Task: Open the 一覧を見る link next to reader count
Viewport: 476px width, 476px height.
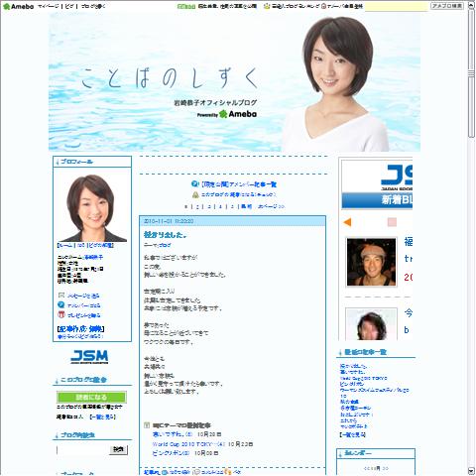Action: point(102,417)
